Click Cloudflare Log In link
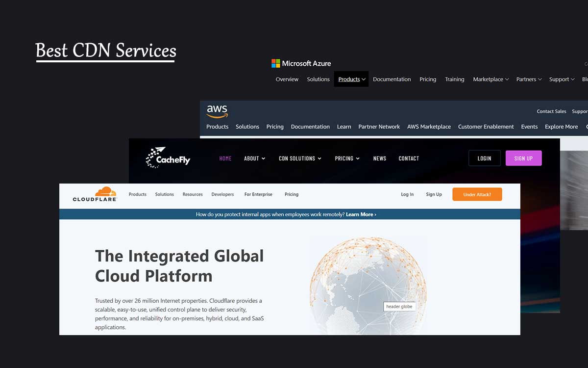This screenshot has height=368, width=588. coord(407,194)
